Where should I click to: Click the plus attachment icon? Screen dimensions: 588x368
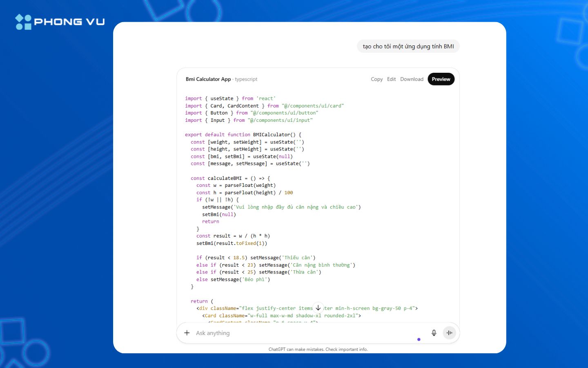coord(187,333)
